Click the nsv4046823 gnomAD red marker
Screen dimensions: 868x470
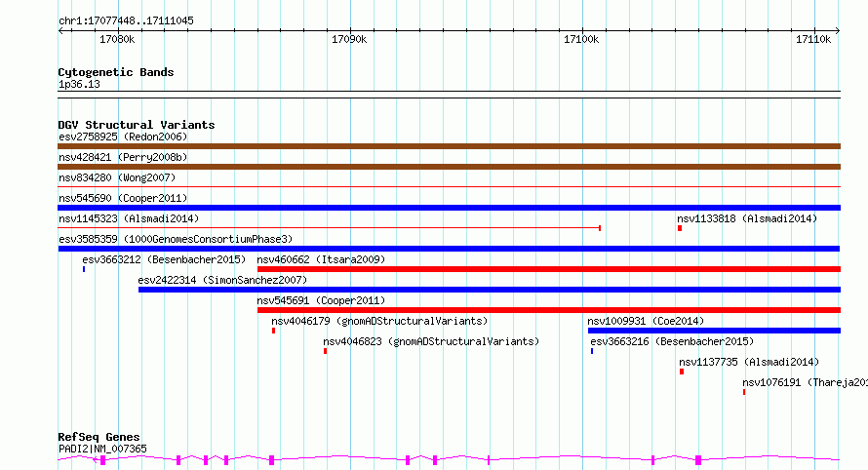tap(325, 351)
